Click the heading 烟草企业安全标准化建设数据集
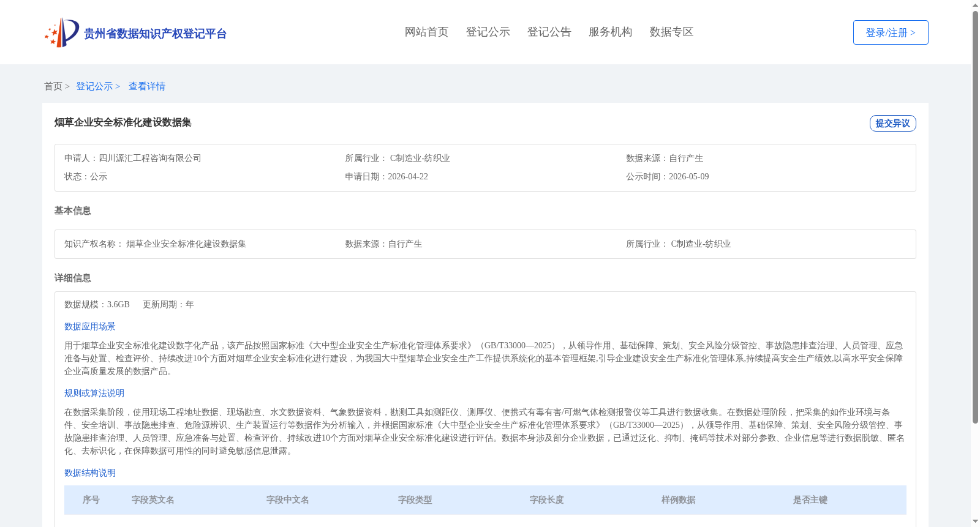 123,122
